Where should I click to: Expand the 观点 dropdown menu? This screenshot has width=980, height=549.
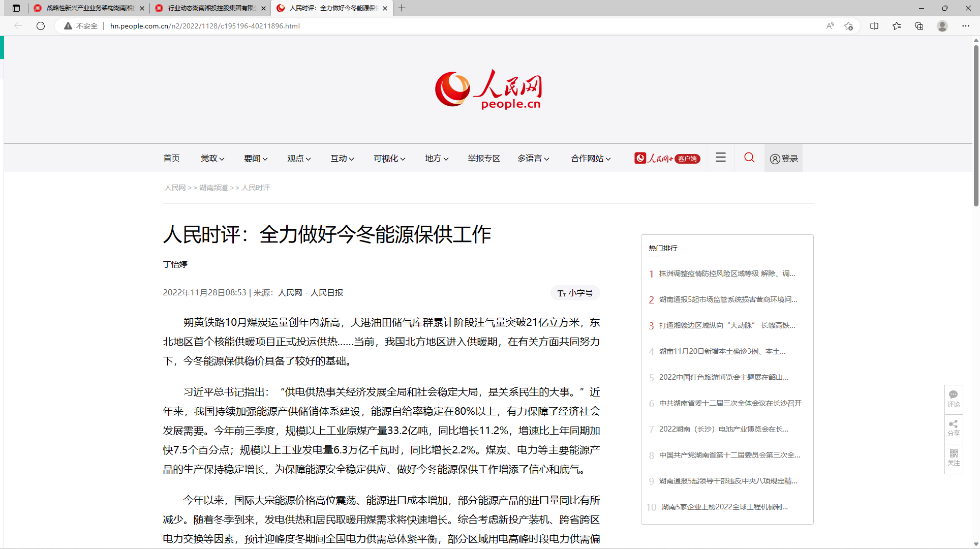click(299, 159)
